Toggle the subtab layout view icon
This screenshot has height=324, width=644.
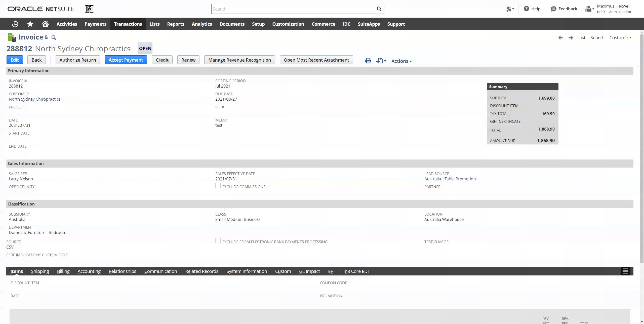pos(625,271)
